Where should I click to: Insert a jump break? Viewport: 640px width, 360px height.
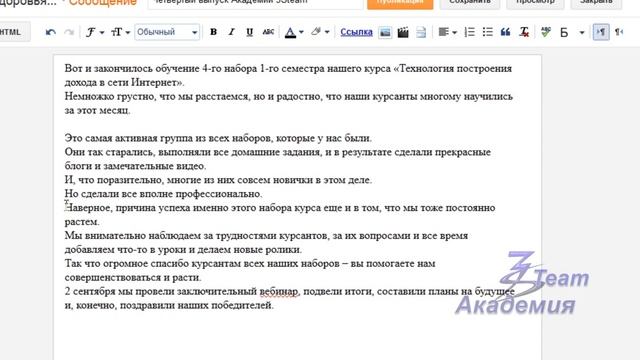pyautogui.click(x=421, y=32)
